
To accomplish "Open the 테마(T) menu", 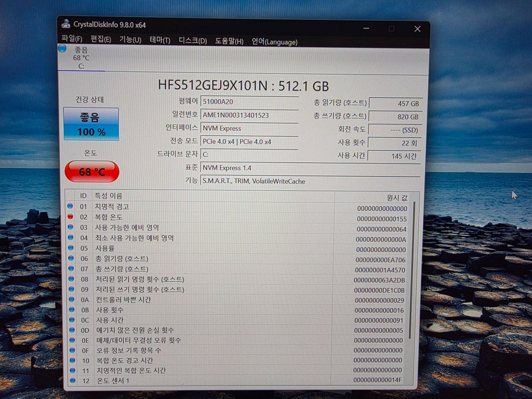I will tap(160, 40).
